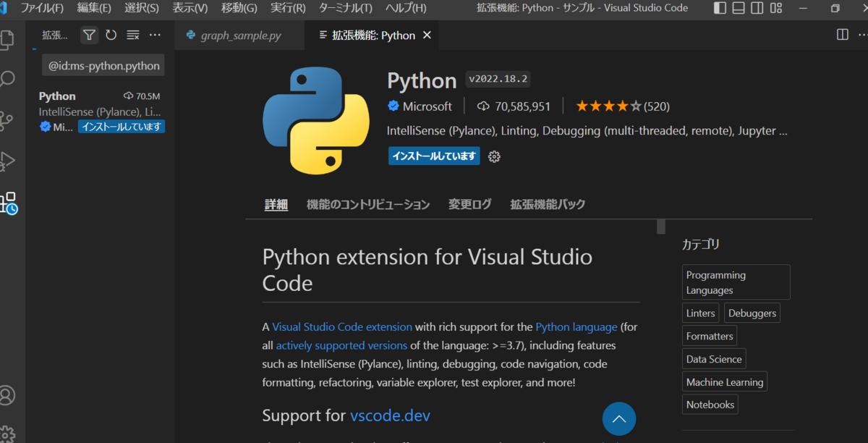This screenshot has height=443, width=868.
Task: Toggle the primary side bar layout button
Action: (720, 8)
